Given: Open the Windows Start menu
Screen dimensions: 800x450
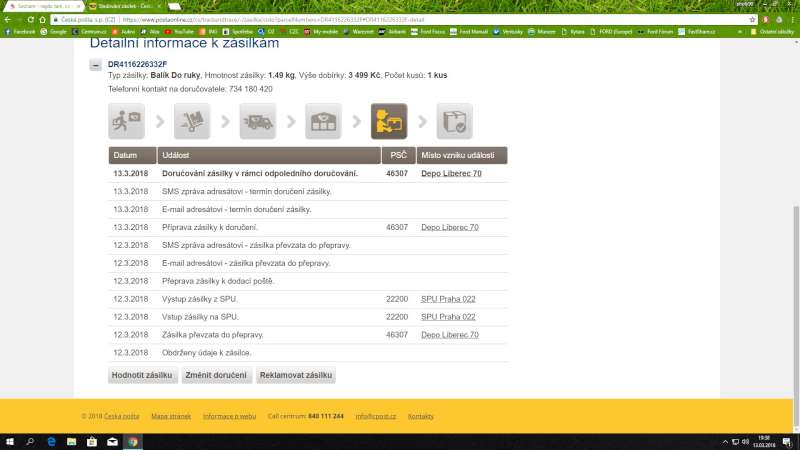Looking at the screenshot, I should (x=9, y=441).
